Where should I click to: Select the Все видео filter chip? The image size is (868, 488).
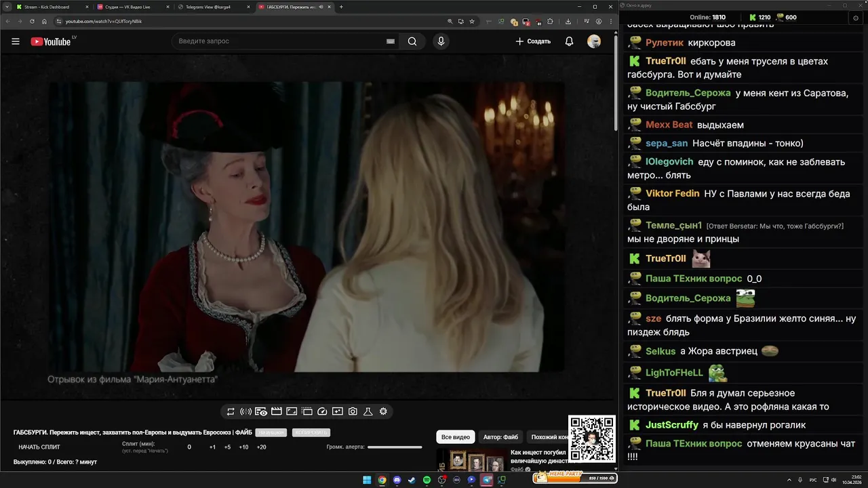[456, 437]
